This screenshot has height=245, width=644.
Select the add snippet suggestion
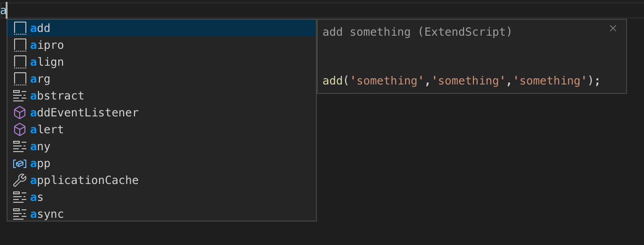pyautogui.click(x=40, y=28)
